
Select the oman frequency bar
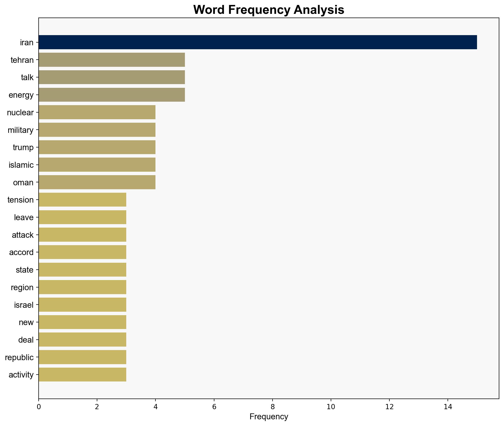97,182
